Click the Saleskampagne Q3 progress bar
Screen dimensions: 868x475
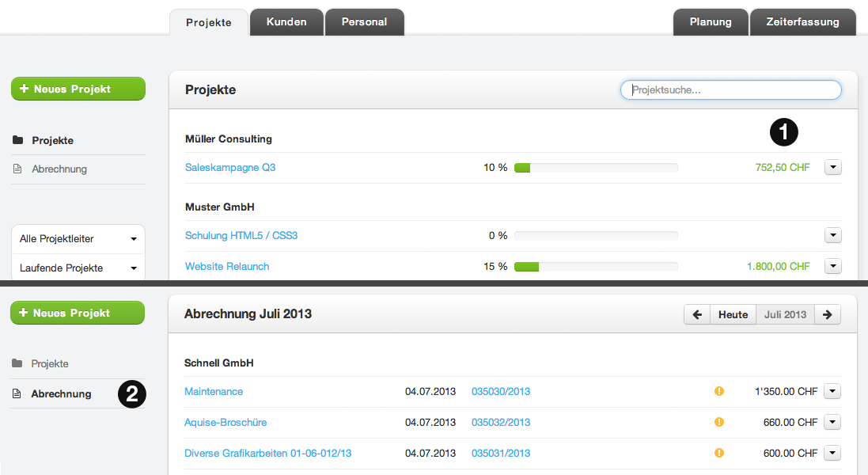[596, 168]
